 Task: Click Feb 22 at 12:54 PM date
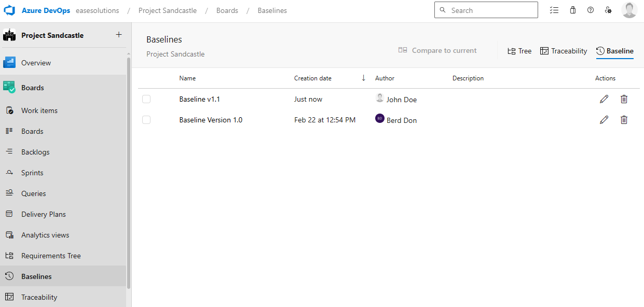[x=325, y=120]
